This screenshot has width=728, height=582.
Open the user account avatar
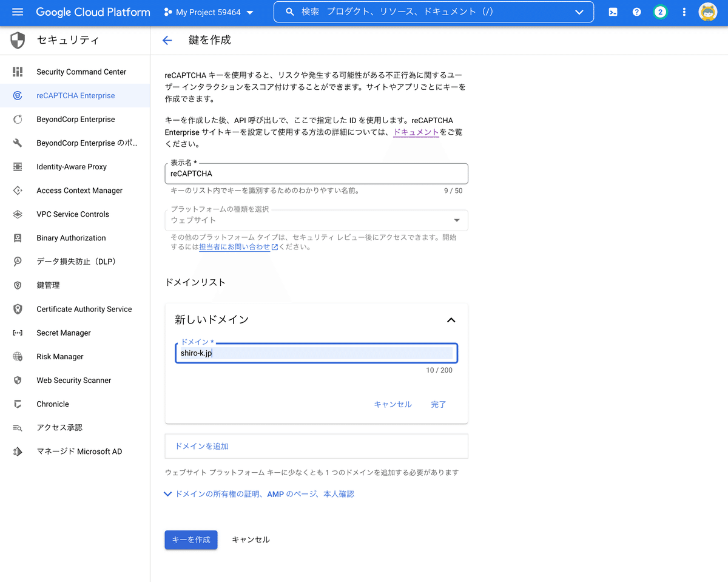tap(708, 12)
